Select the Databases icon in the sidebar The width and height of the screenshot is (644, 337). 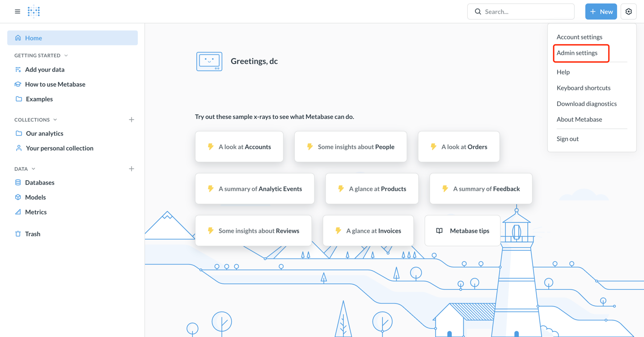click(x=18, y=182)
